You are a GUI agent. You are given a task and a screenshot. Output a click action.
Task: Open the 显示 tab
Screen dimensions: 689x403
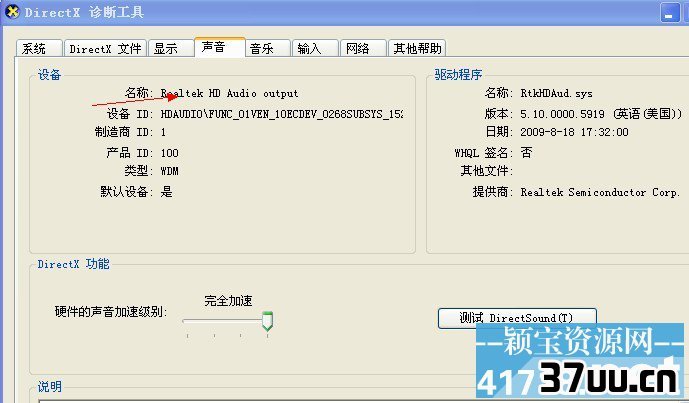click(x=171, y=48)
